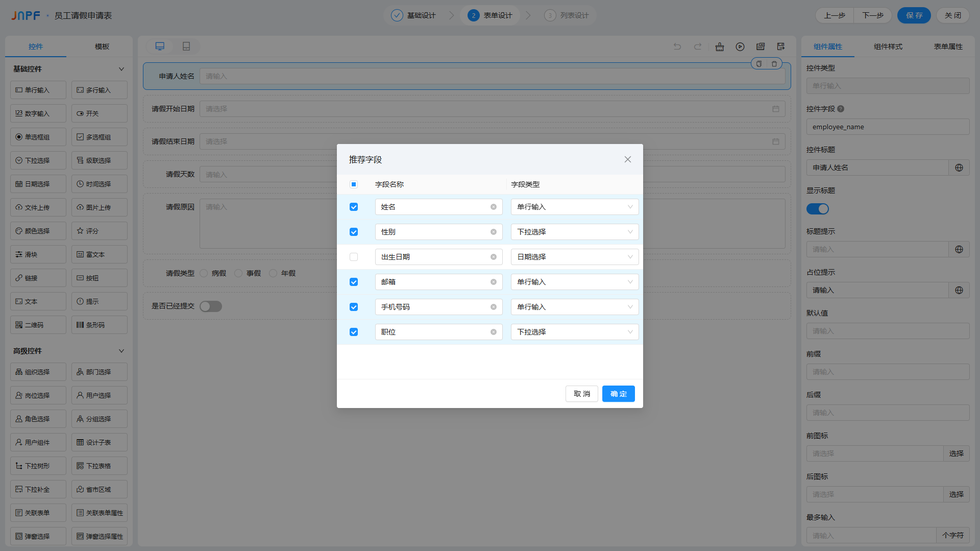
Task: Click the clear canvas broom icon
Action: tap(720, 46)
